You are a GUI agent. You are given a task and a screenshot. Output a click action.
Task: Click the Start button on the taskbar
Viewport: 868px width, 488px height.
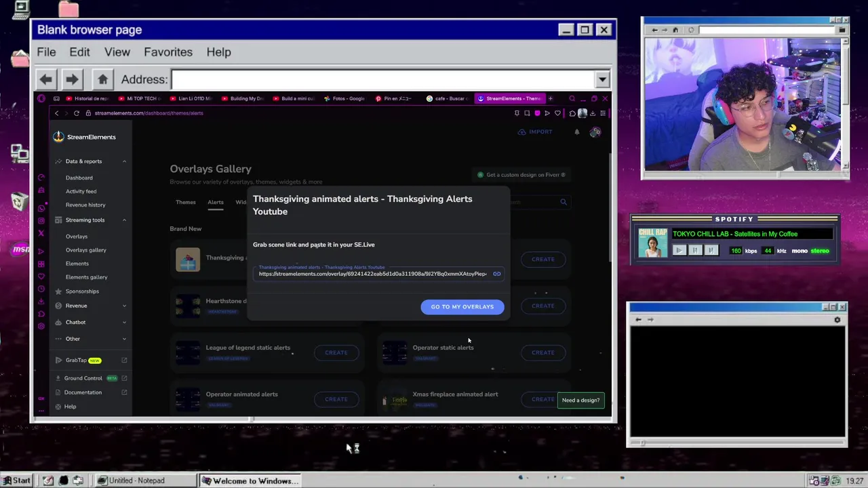16,481
